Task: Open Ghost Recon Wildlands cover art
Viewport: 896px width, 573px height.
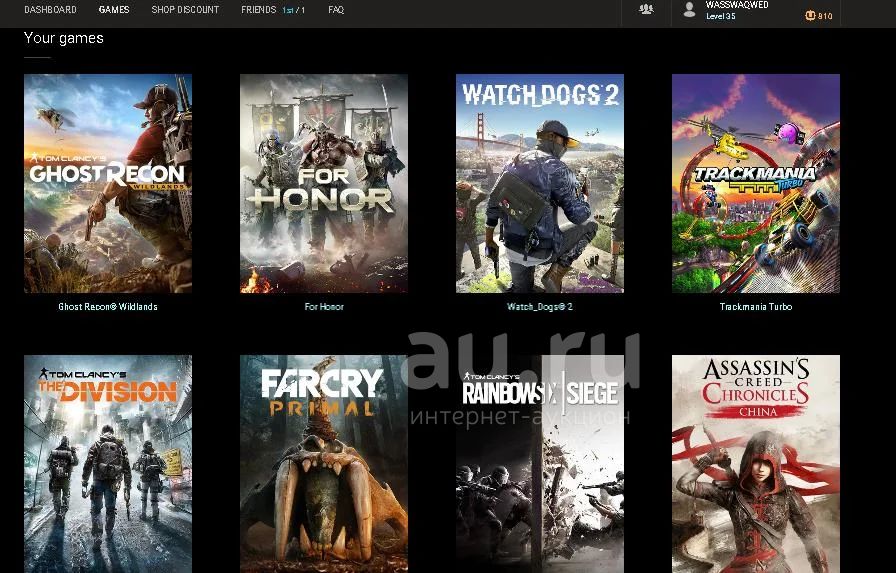Action: click(108, 183)
